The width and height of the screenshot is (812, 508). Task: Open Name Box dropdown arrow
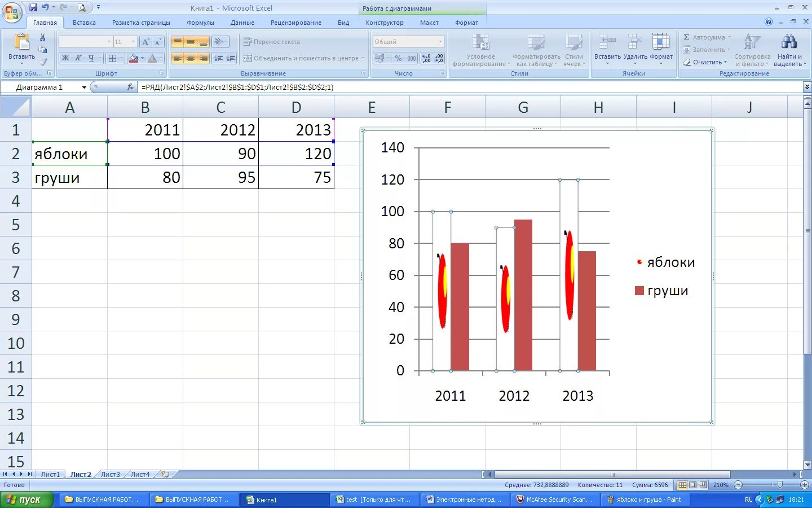click(x=84, y=87)
